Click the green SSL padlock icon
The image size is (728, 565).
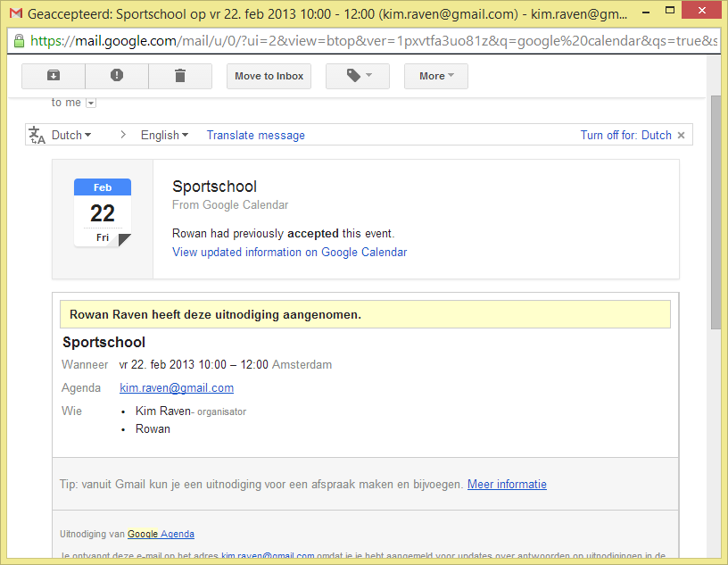(19, 41)
